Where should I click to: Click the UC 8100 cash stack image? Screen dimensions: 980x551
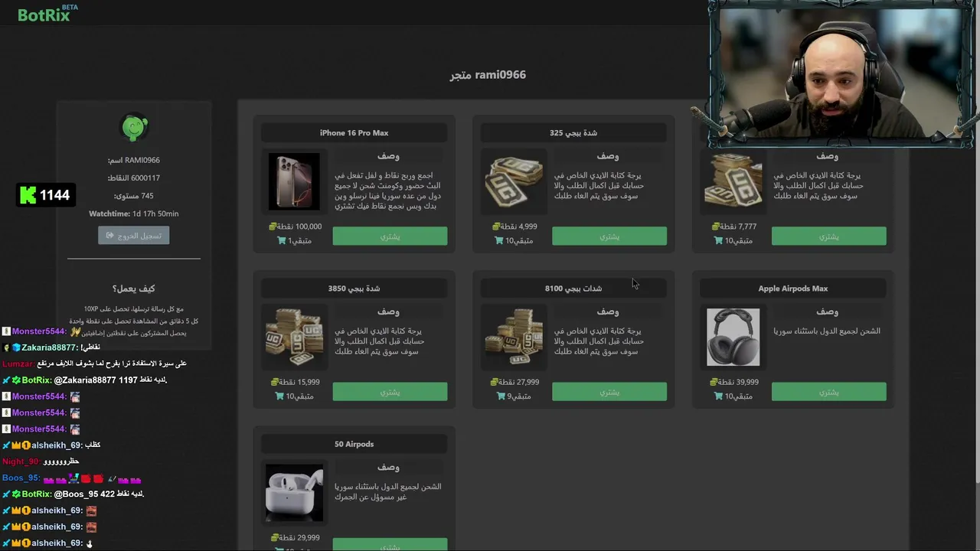click(x=514, y=337)
